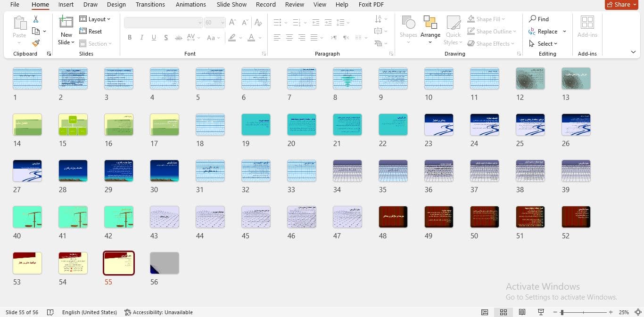Fit slide to current window
Viewport: 644px width, 317px height.
pos(638,312)
